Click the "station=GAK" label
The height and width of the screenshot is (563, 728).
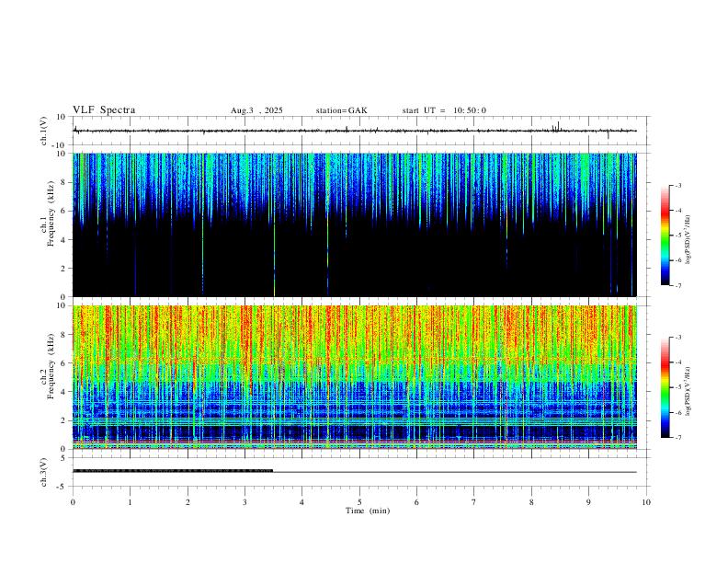point(341,110)
